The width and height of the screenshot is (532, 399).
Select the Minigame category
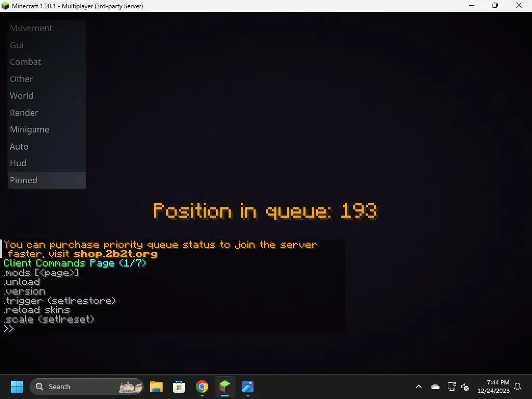46,129
